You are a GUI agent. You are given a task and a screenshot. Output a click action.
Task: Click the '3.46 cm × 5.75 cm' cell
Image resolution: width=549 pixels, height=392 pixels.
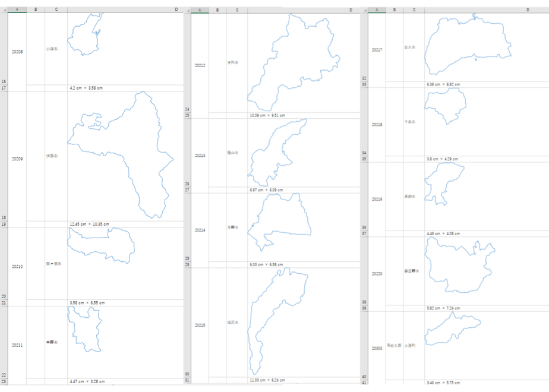(487, 382)
